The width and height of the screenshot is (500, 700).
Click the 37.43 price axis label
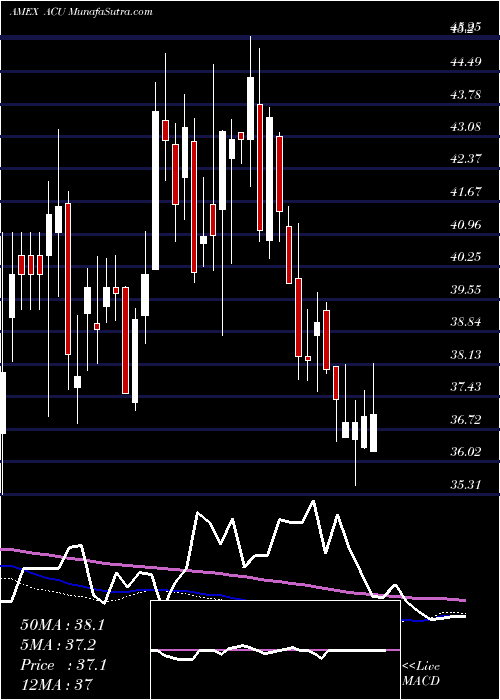[466, 387]
